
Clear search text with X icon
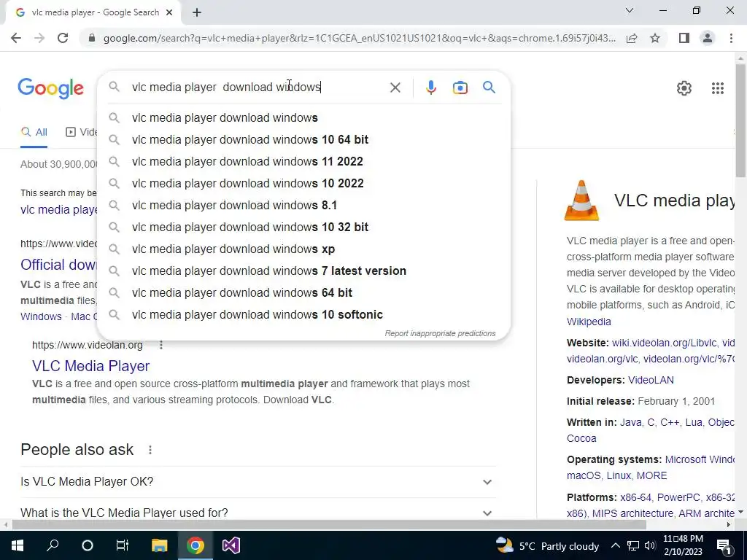pyautogui.click(x=395, y=87)
